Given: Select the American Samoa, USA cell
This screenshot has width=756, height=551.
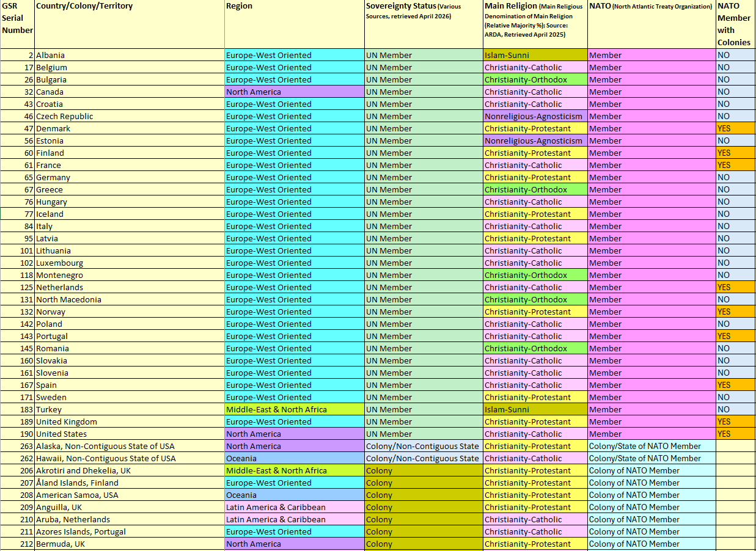Looking at the screenshot, I should [130, 495].
